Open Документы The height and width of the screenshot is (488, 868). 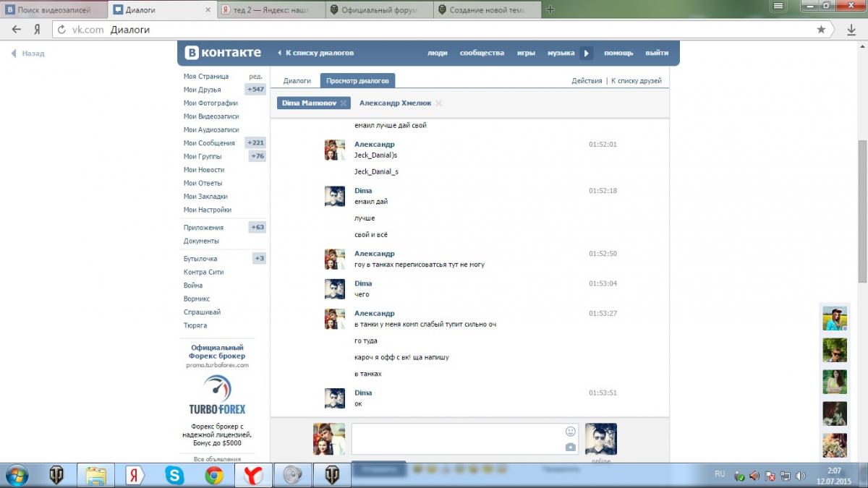tap(201, 241)
